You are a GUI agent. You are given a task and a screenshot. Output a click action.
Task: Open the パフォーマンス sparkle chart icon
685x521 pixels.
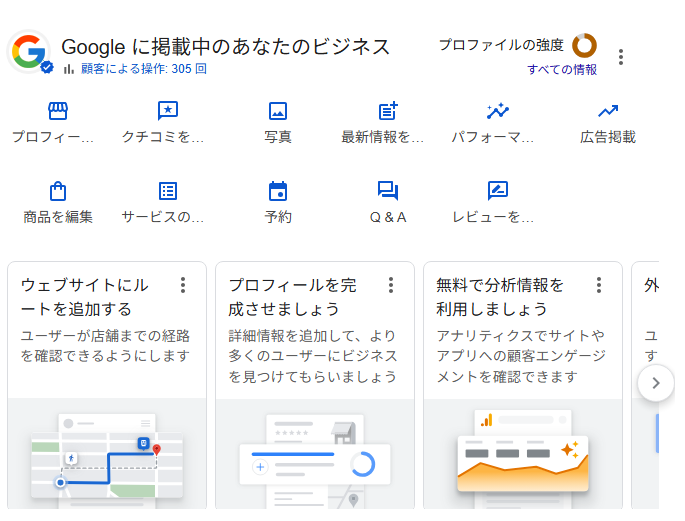(498, 112)
